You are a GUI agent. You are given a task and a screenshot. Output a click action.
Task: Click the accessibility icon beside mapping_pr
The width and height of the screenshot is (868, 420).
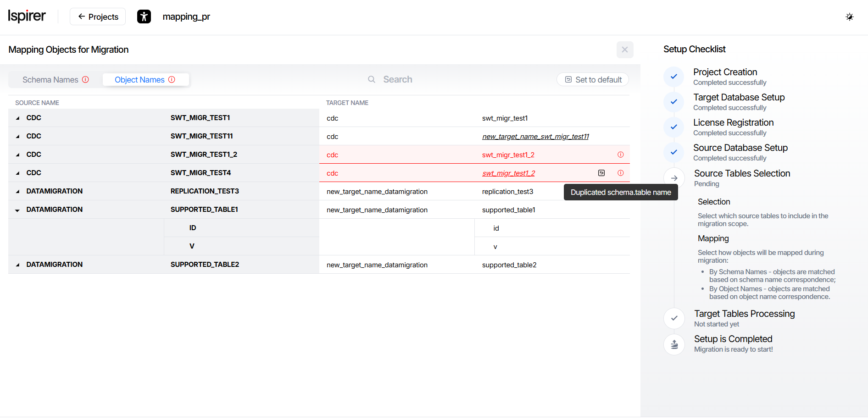coord(144,17)
